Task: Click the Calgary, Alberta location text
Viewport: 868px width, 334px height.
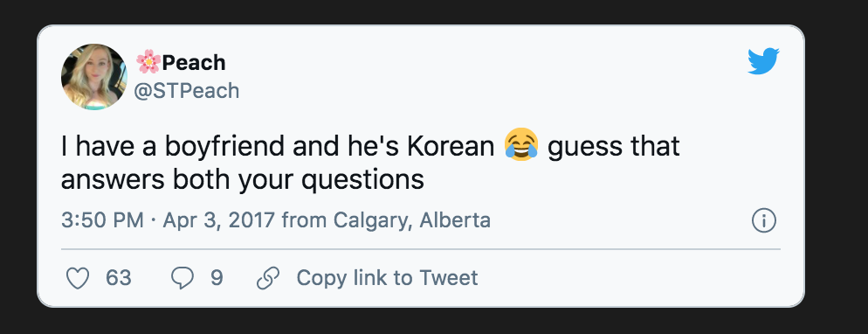Action: 412,220
